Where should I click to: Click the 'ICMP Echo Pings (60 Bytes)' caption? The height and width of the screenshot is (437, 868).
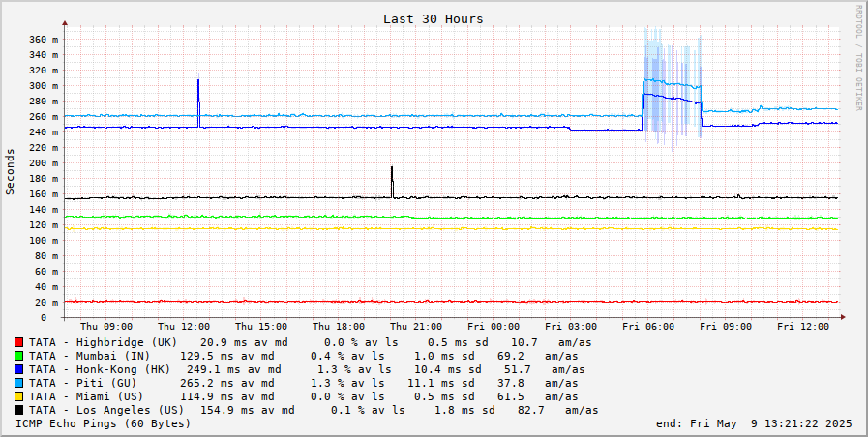pyautogui.click(x=103, y=423)
